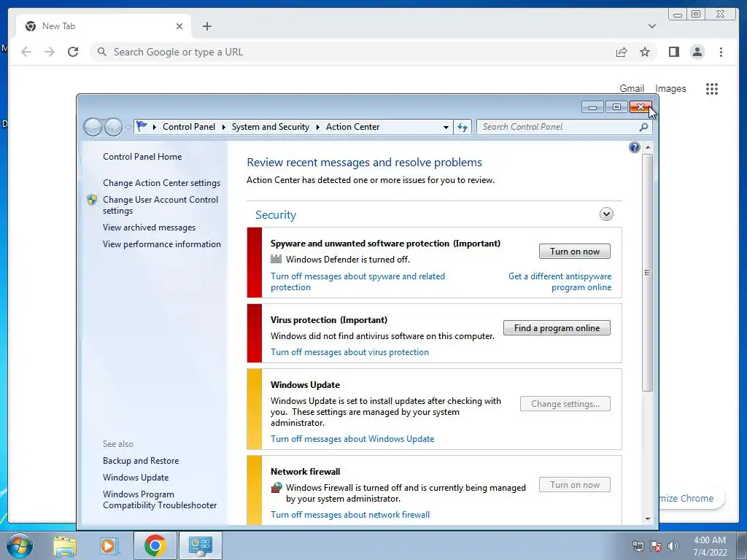Click the search magnifier in Control Panel

click(643, 127)
